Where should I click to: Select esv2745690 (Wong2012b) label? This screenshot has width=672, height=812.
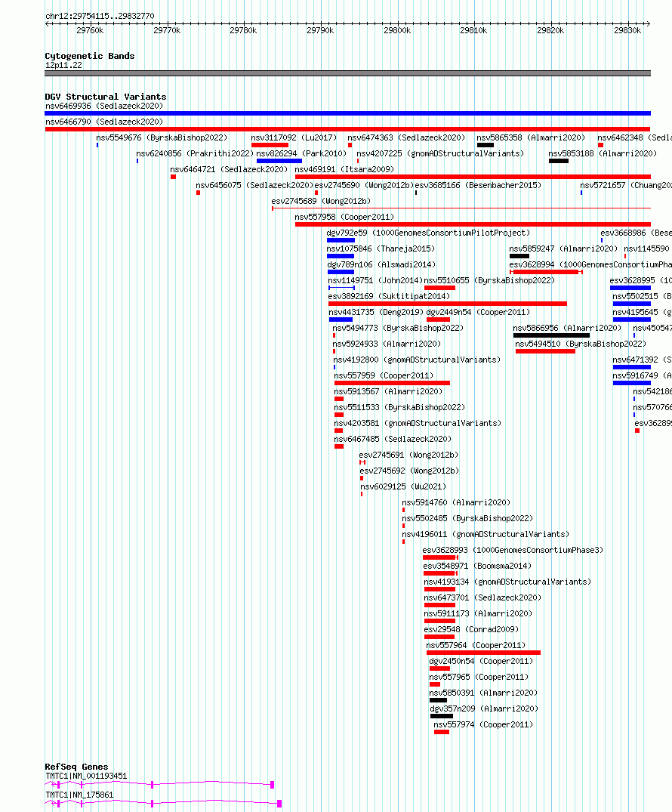tap(364, 185)
